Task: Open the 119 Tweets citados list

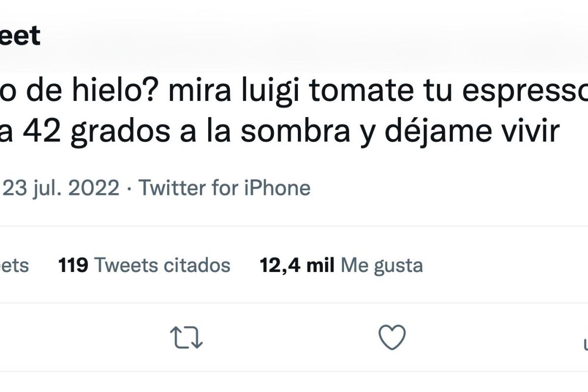Action: coord(144,265)
